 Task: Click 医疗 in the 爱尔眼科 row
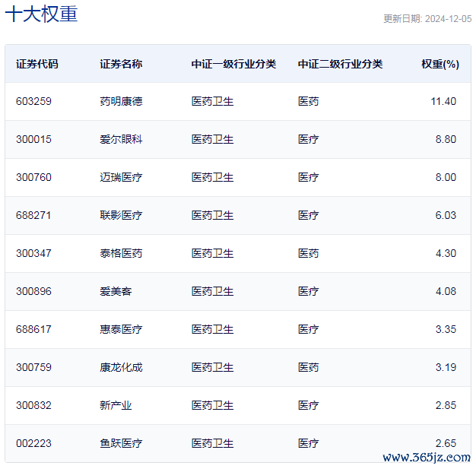(309, 139)
